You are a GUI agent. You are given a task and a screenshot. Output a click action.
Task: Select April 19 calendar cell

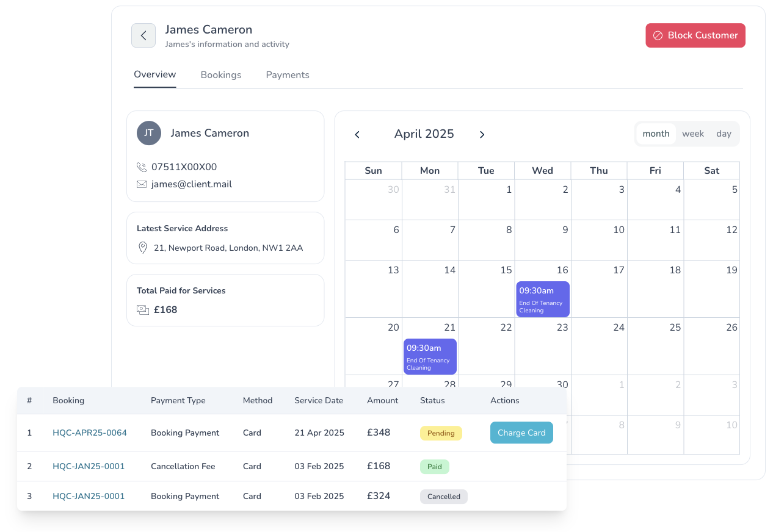(711, 289)
